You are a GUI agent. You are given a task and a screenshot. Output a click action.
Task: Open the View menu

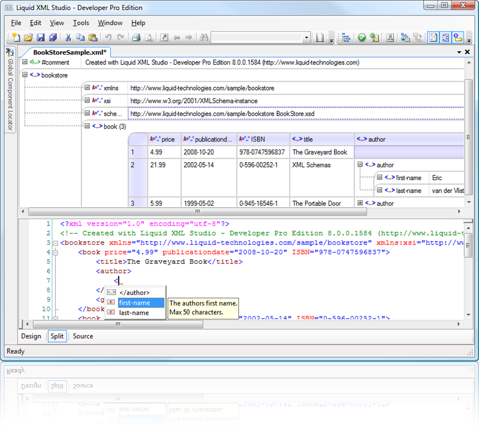pos(57,23)
